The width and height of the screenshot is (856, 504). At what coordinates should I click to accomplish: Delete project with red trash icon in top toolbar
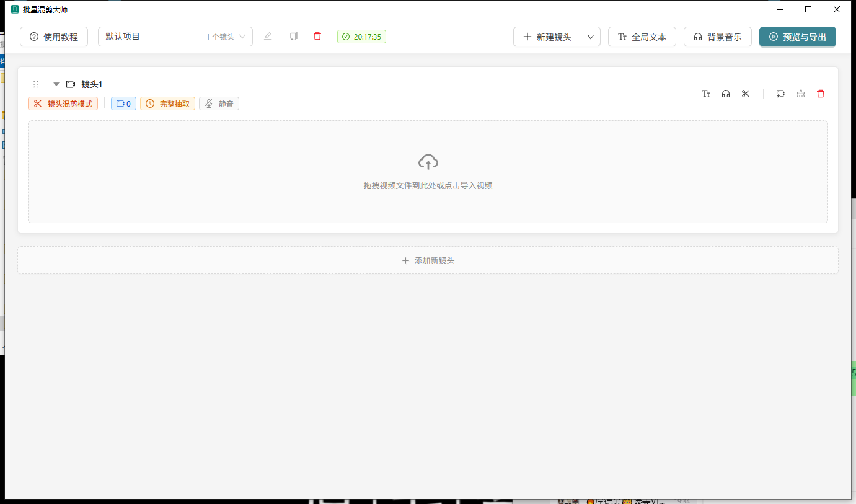click(x=317, y=37)
